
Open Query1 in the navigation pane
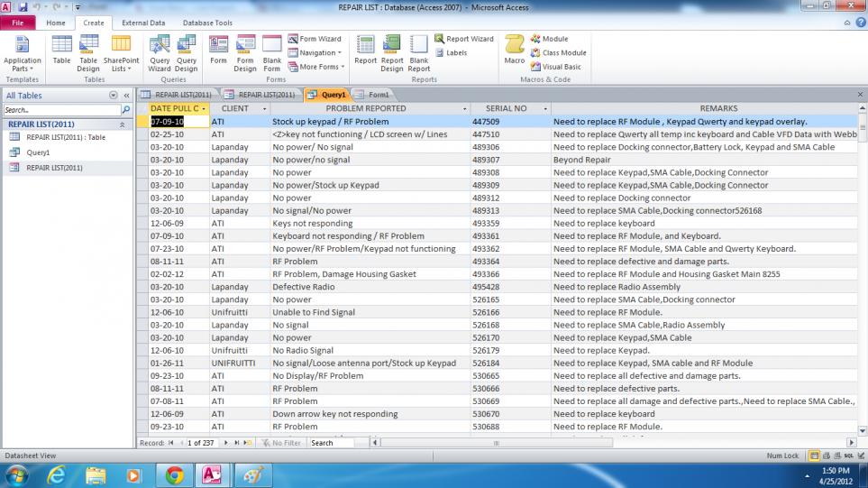click(x=38, y=152)
